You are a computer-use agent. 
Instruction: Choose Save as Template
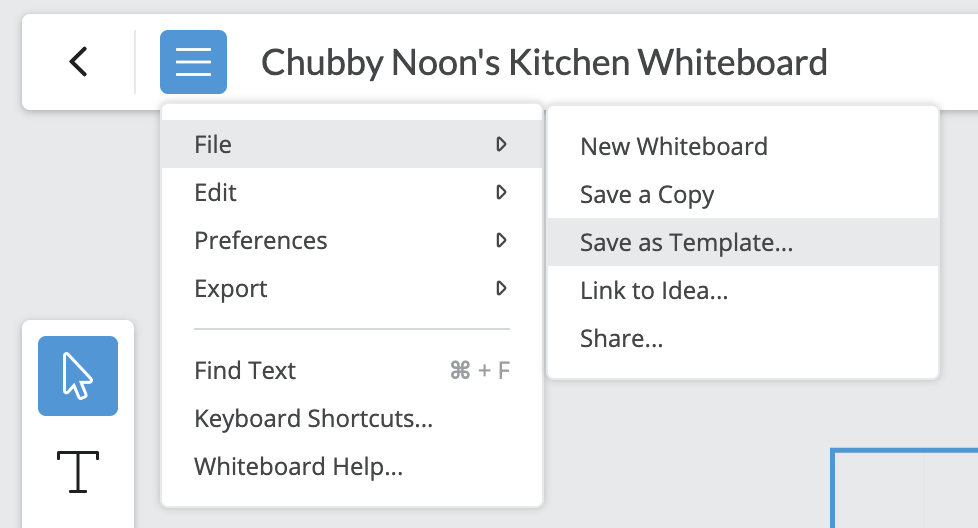(x=743, y=242)
